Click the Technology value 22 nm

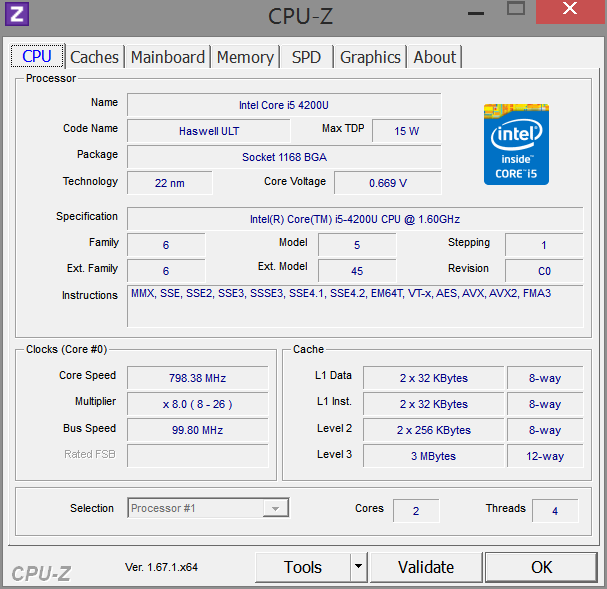[170, 183]
